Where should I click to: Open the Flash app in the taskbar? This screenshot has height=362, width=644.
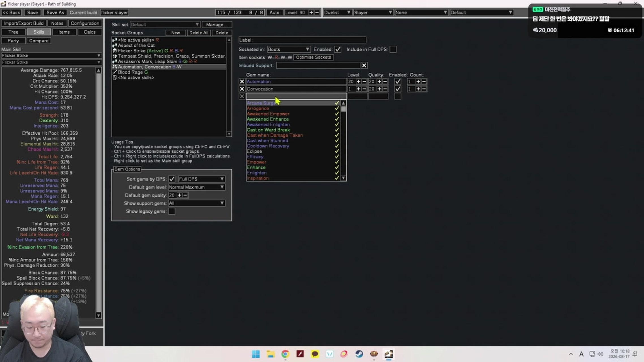tap(300, 354)
